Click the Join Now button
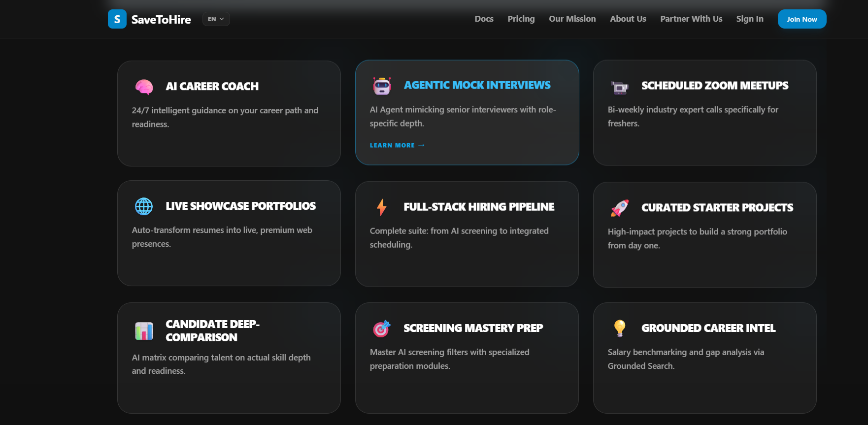The width and height of the screenshot is (868, 425). pos(802,19)
